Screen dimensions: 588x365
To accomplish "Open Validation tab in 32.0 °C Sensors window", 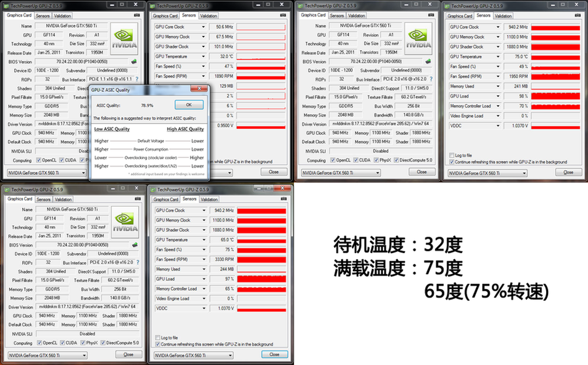I will [209, 16].
